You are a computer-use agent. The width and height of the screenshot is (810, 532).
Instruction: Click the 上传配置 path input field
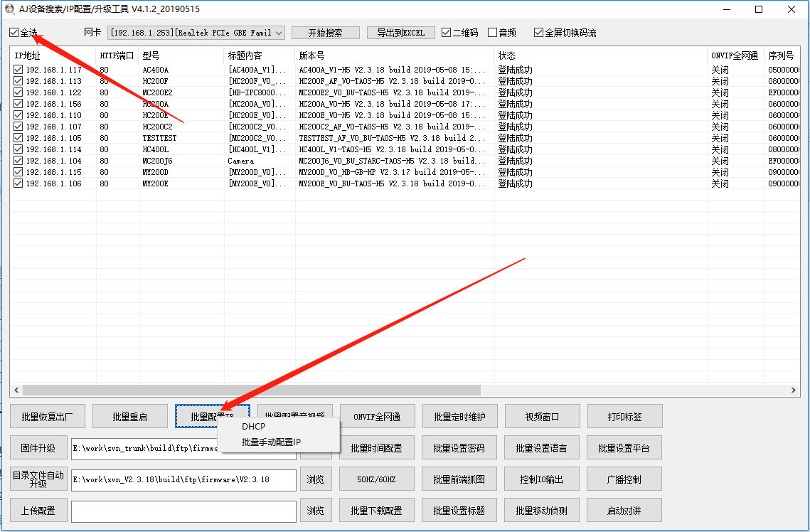point(183,511)
